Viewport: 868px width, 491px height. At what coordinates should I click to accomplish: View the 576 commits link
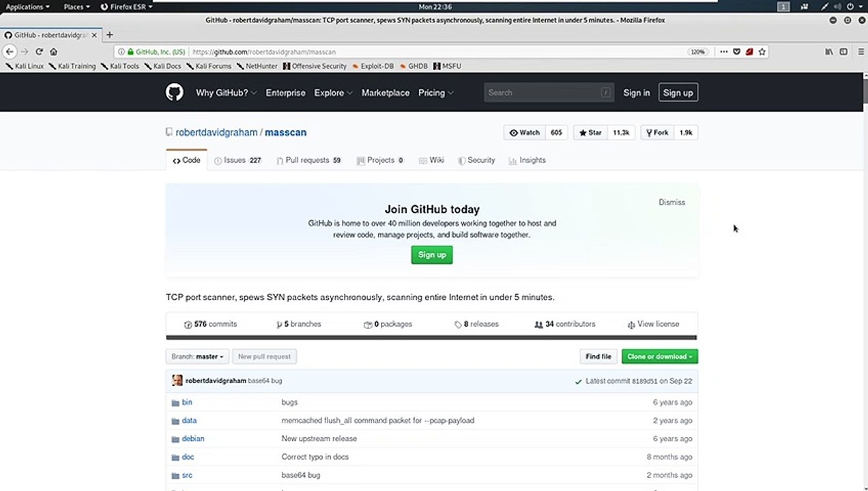tap(211, 325)
